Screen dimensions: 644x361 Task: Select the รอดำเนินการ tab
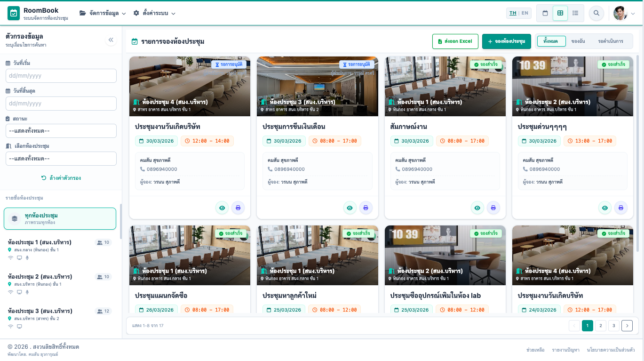(611, 41)
